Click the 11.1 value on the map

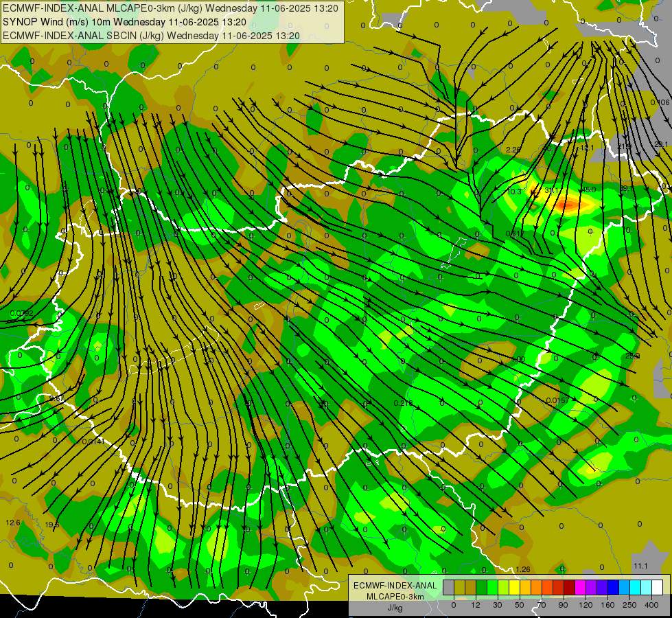[x=640, y=566]
